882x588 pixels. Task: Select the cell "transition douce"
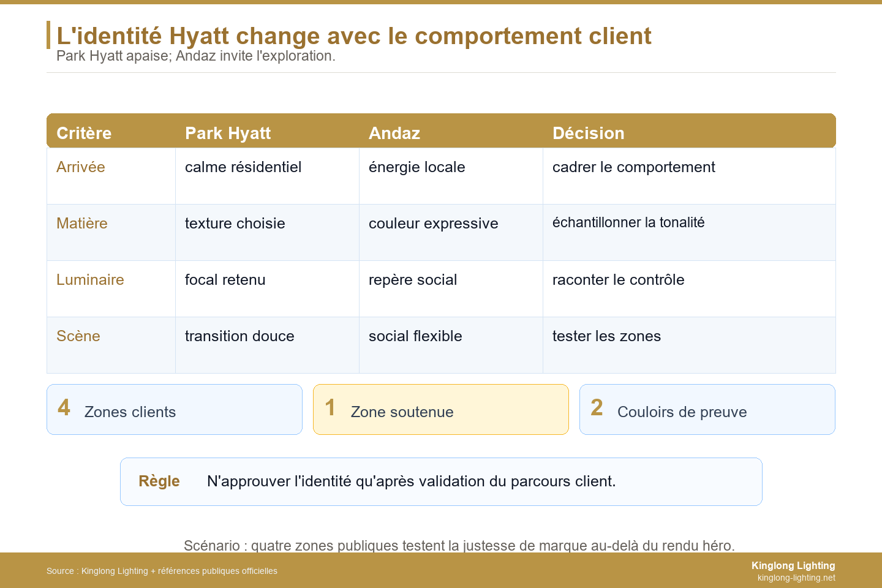pyautogui.click(x=239, y=336)
